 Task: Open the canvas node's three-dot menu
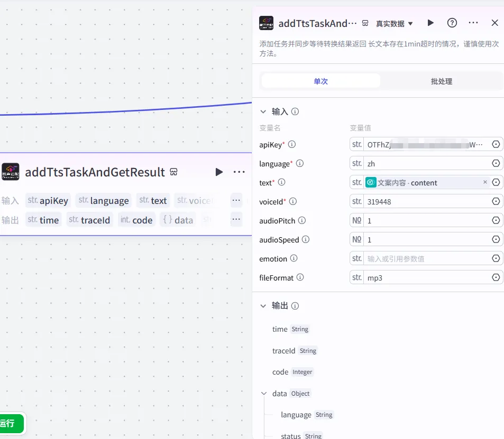[239, 172]
